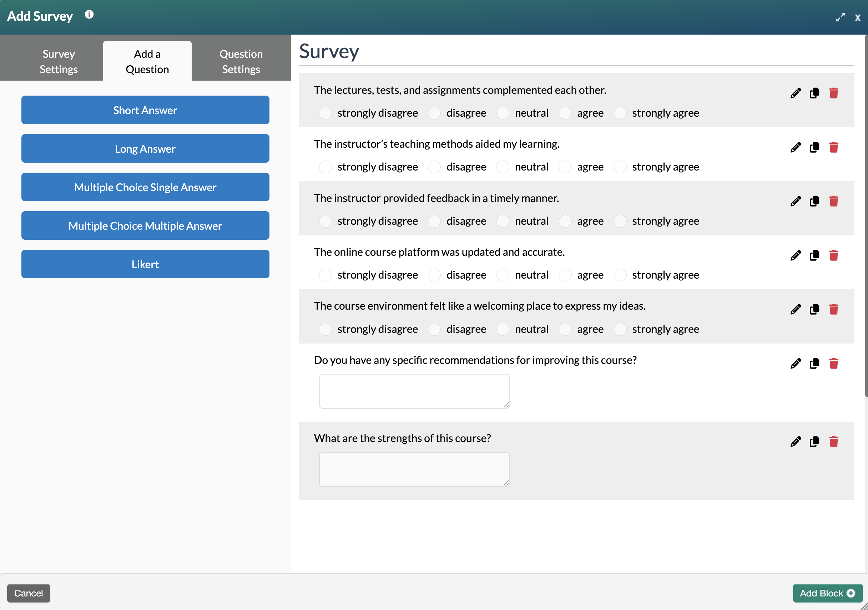This screenshot has height=610, width=868.
Task: Duplicate the 'lectures, tests, and assignments' question
Action: click(x=814, y=93)
